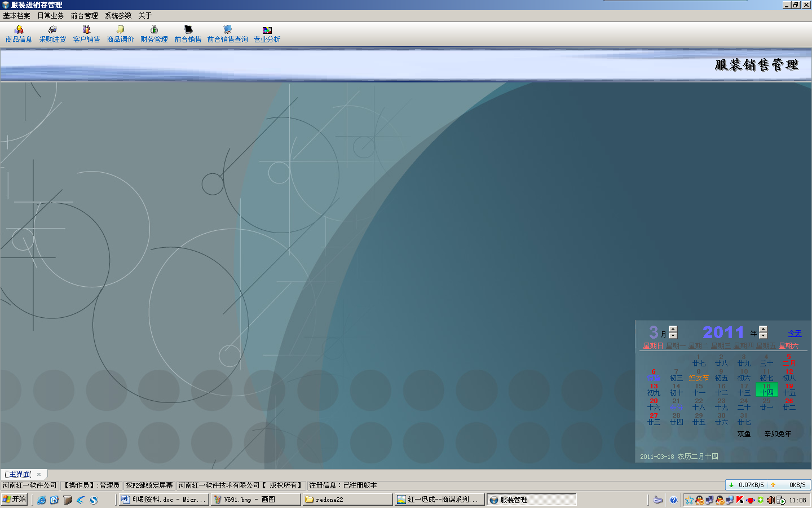812x508 pixels.
Task: Select March 8 妇女节 on the calendar
Action: [x=699, y=375]
